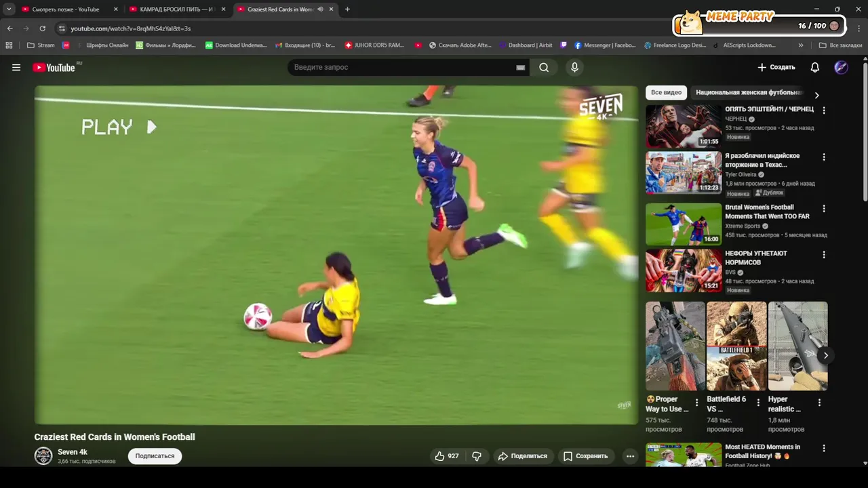The image size is (868, 488).
Task: Open the НЕФОРЫ УГНЕТАЮТ НОРМИСОВ video title
Action: [756, 258]
